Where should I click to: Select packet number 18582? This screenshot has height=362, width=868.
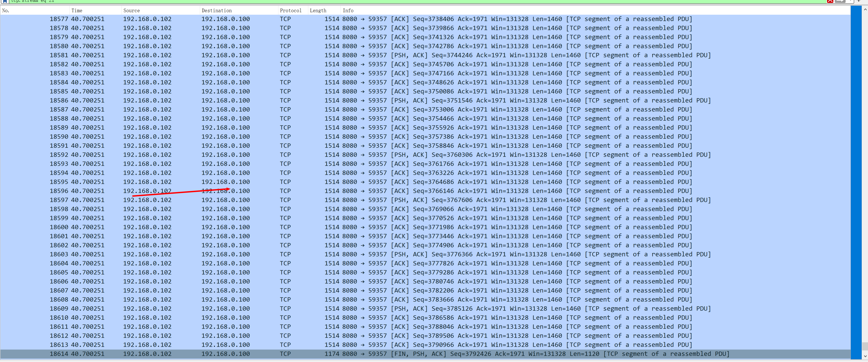(x=425, y=64)
